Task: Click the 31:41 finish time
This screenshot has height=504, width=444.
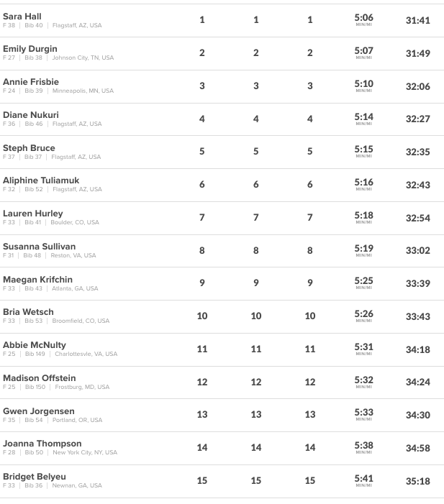Action: pyautogui.click(x=417, y=21)
